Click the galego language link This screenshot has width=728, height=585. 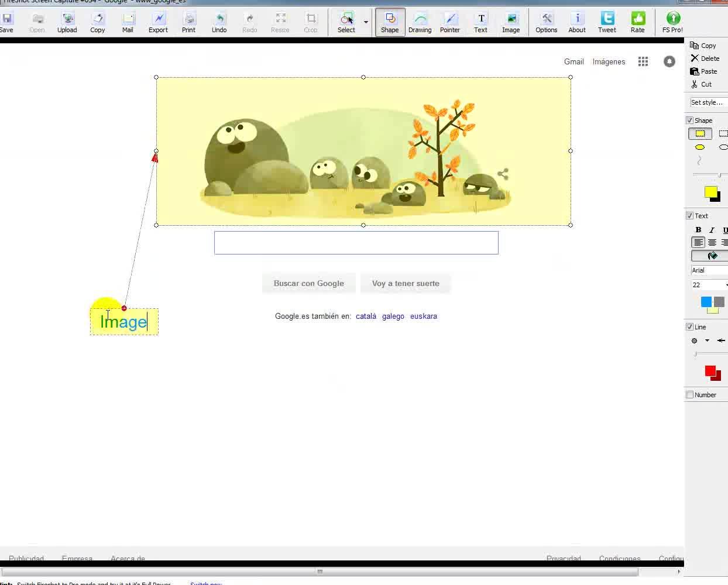393,316
